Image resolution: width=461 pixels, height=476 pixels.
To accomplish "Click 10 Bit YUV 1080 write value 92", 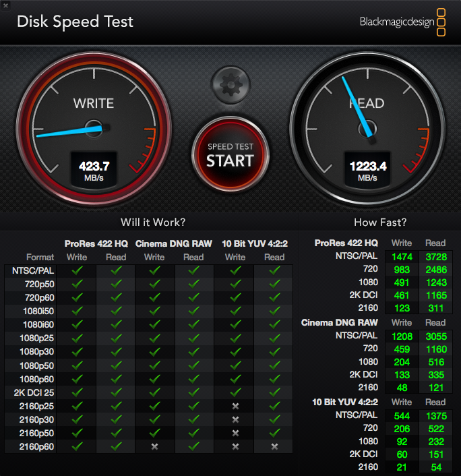I will pos(402,442).
